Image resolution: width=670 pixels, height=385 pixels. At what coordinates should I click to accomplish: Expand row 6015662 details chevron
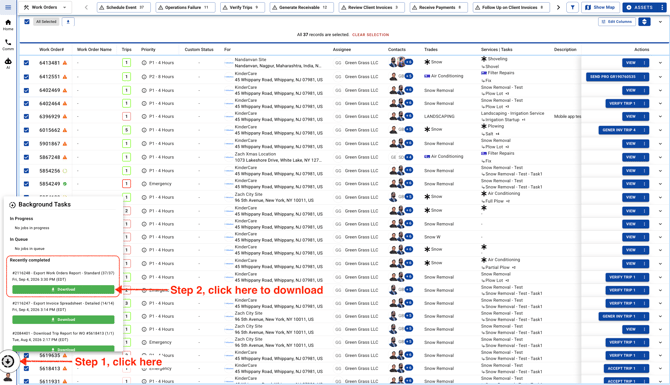point(661,130)
